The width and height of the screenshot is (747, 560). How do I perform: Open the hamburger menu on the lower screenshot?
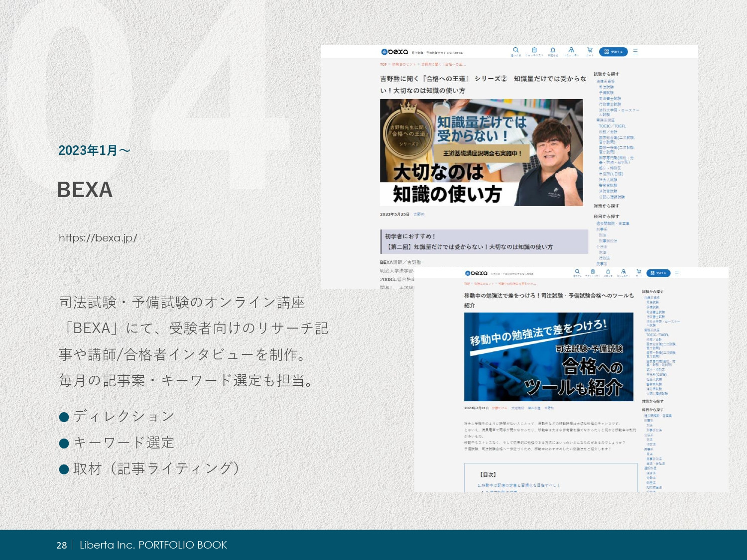point(677,272)
